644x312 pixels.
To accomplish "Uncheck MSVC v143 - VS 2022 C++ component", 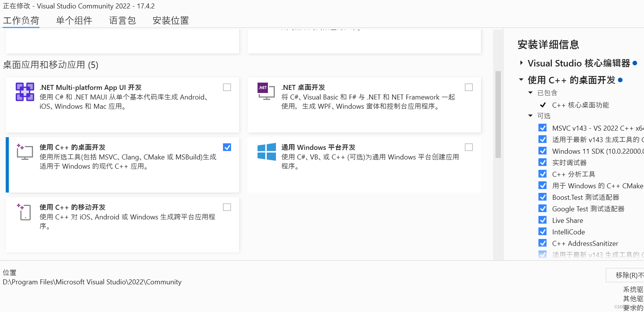I will point(543,128).
